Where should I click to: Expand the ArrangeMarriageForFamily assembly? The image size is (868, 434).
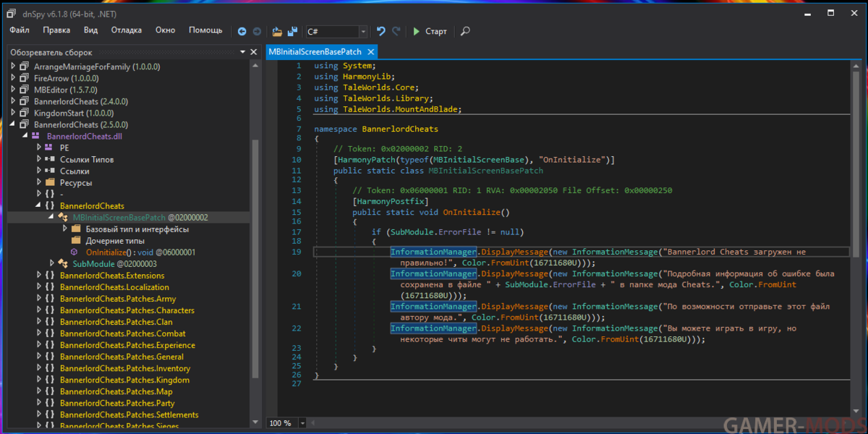(x=12, y=67)
